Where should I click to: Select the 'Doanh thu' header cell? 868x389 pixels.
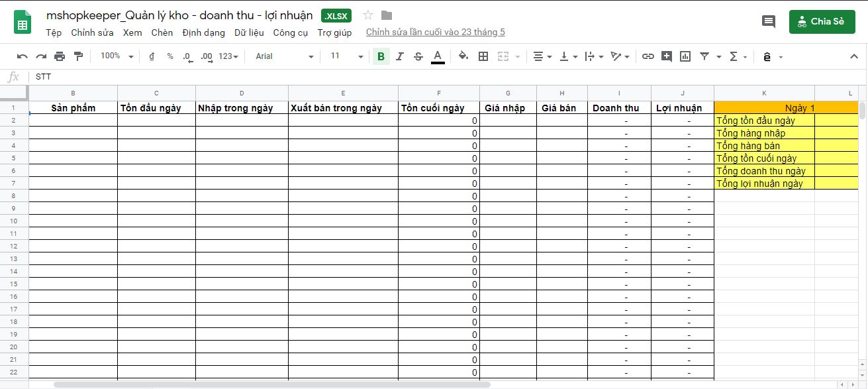pos(619,108)
